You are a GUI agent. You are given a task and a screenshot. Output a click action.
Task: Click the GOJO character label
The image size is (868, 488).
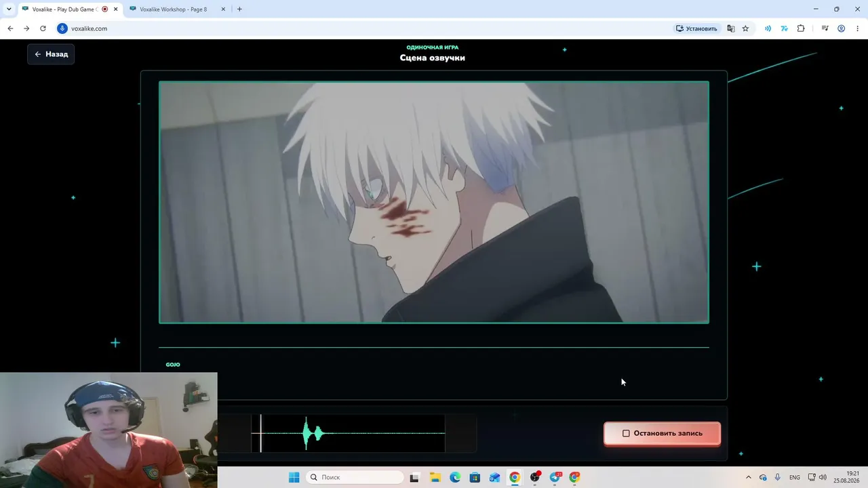point(173,365)
